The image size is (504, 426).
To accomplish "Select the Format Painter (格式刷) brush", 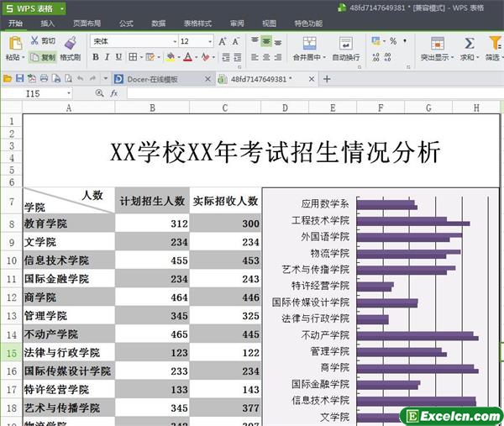I will [70, 42].
